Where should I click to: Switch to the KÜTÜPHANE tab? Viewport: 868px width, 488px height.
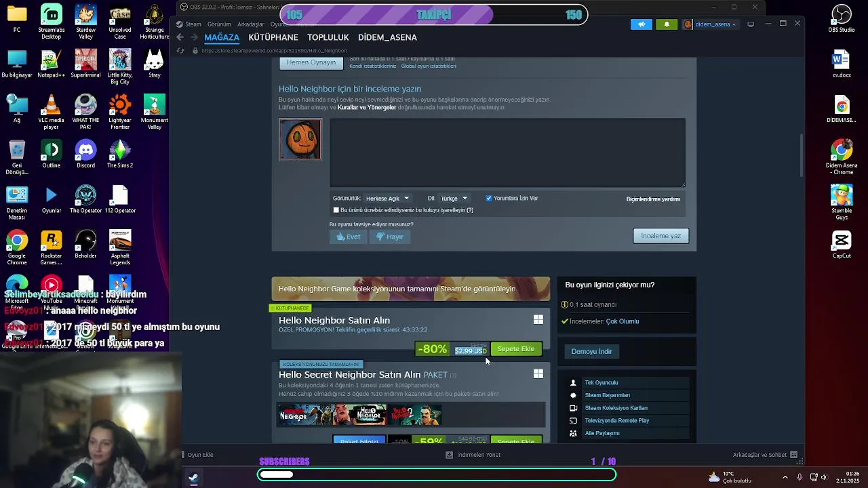coord(273,37)
